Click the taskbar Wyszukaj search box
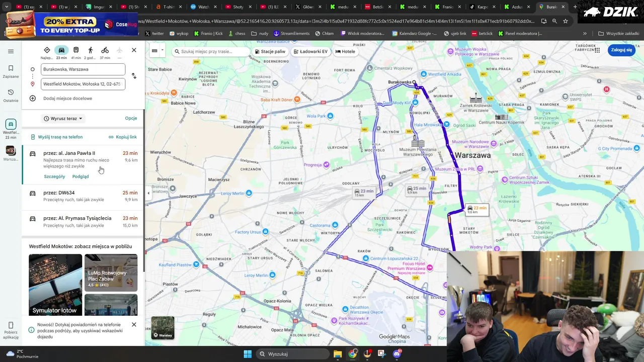Image resolution: width=644 pixels, height=362 pixels. click(292, 354)
